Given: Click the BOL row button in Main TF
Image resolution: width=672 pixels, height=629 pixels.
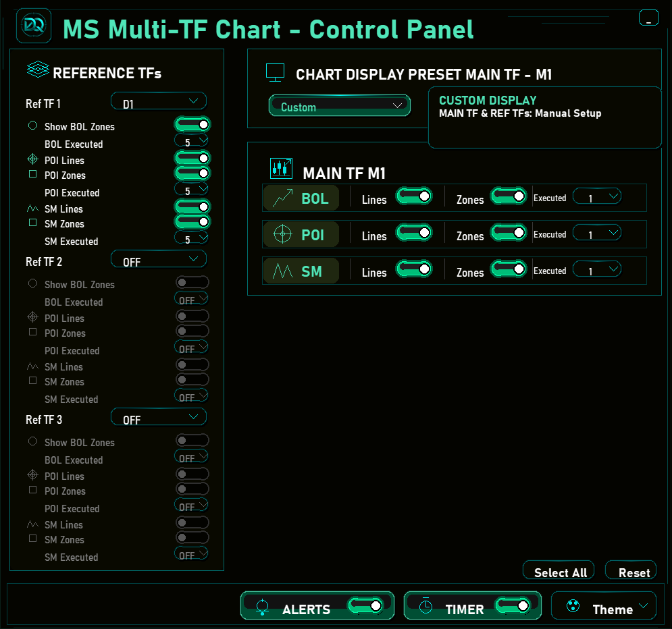Looking at the screenshot, I should point(301,198).
